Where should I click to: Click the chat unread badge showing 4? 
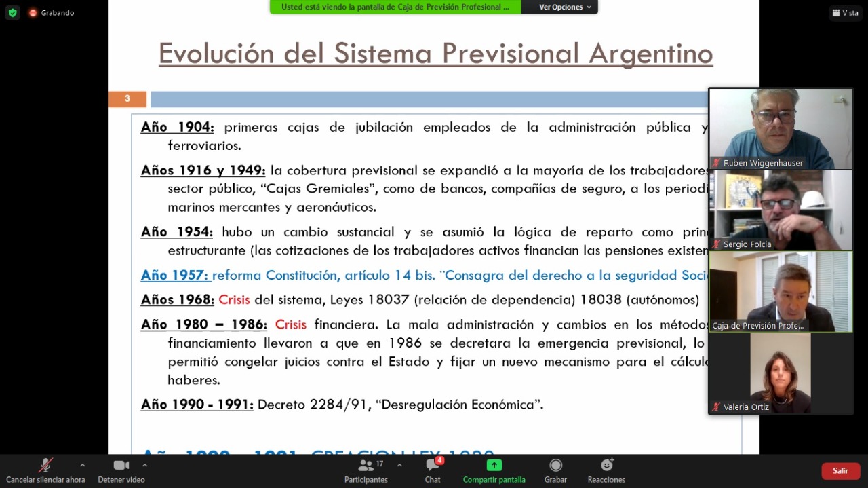439,460
